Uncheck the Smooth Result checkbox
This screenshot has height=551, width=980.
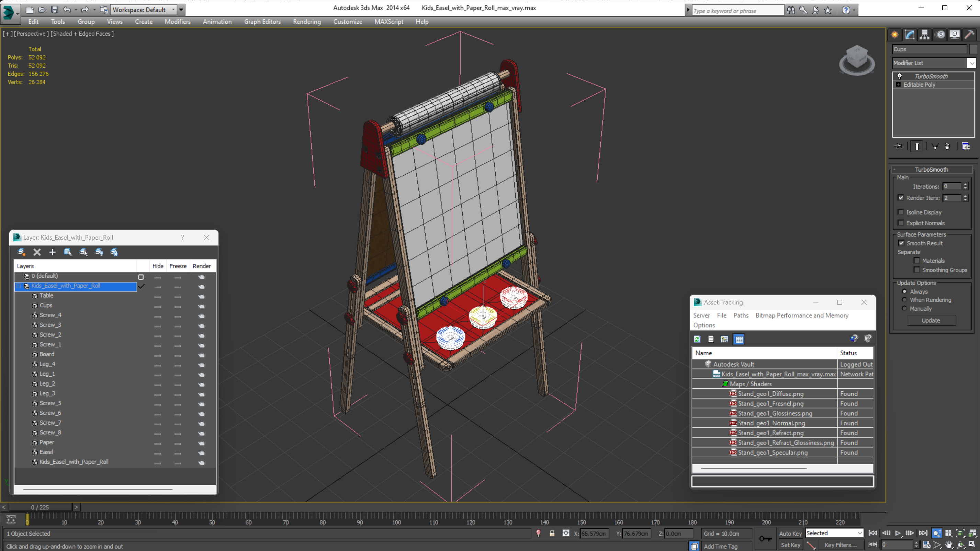(x=901, y=243)
